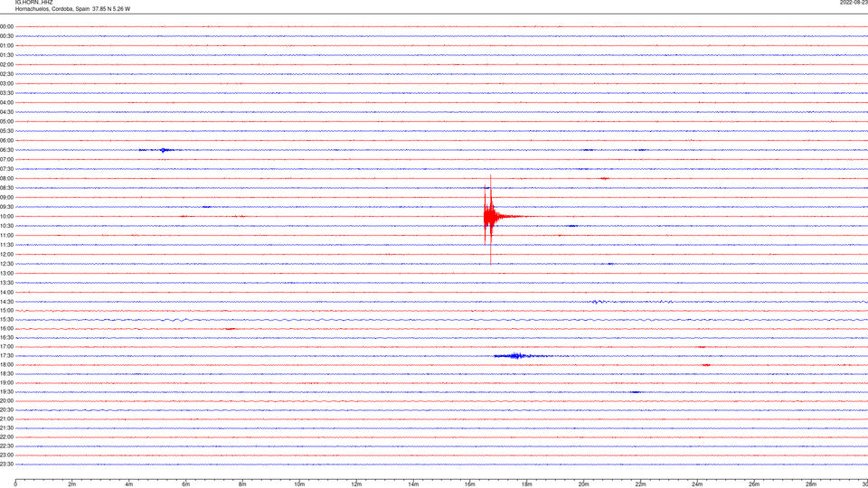Click the 03:30 trace label
Screen dimensions: 868x488
point(6,93)
